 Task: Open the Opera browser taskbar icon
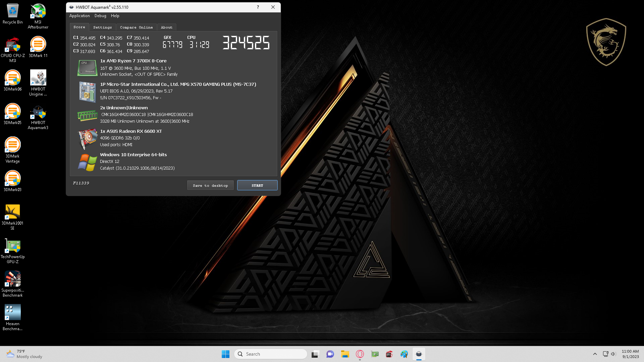(x=360, y=354)
